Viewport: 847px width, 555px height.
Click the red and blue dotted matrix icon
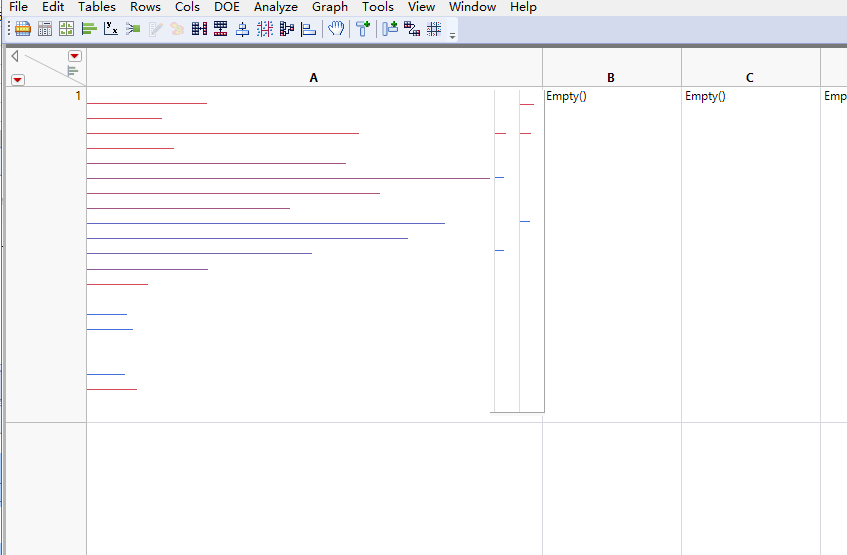pos(265,29)
